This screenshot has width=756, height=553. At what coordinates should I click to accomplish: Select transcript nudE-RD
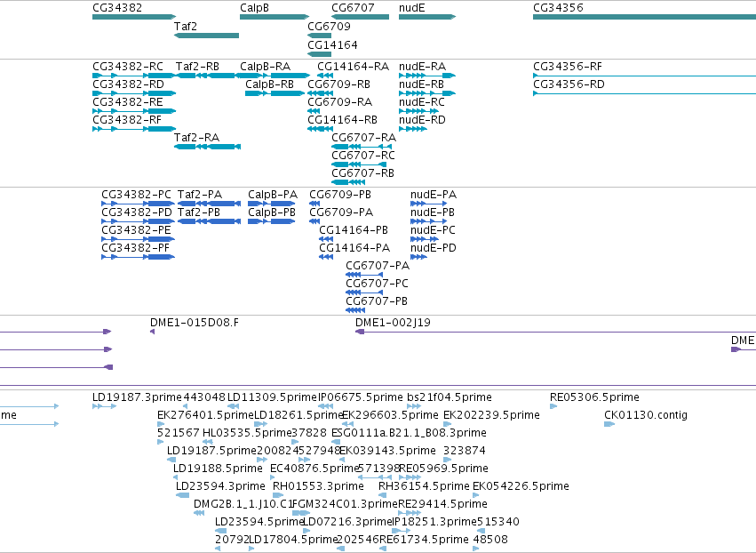pos(422,120)
